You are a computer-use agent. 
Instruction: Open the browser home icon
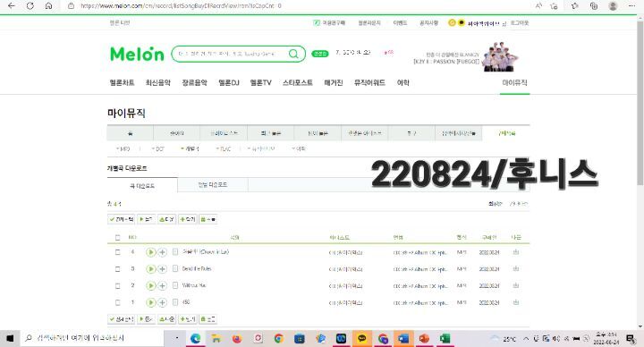pyautogui.click(x=48, y=5)
